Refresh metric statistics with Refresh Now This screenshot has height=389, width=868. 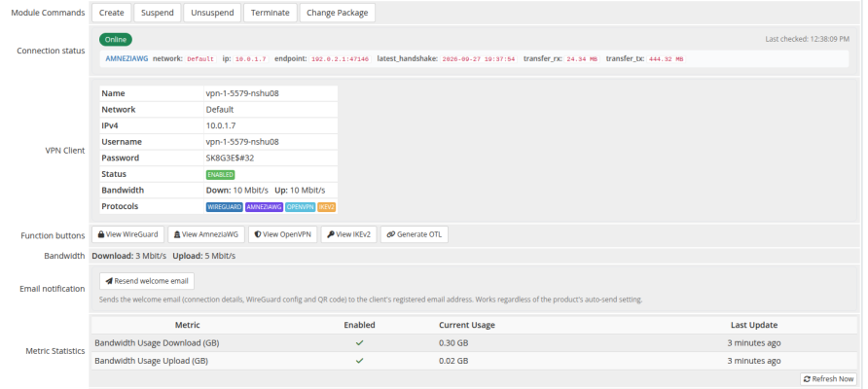point(829,379)
